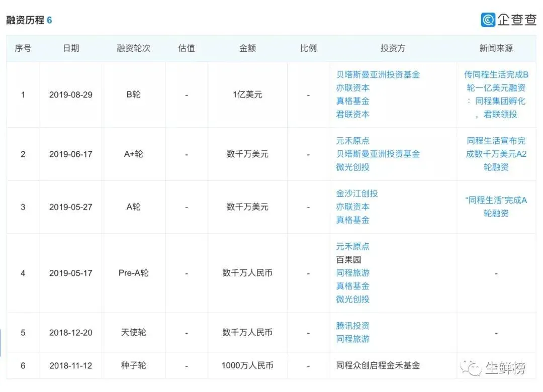Open news link 传同程生活完成B轮一亿美元融资
The height and width of the screenshot is (392, 543).
click(496, 94)
